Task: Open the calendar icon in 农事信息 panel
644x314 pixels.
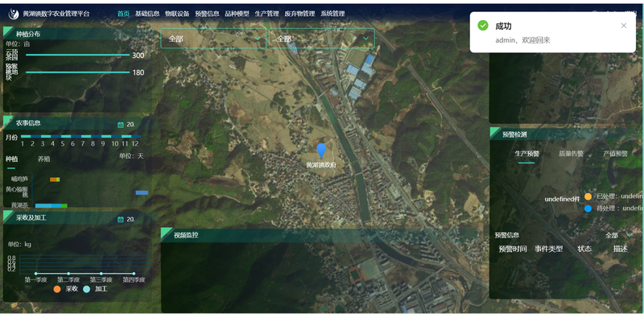Action: (x=121, y=125)
